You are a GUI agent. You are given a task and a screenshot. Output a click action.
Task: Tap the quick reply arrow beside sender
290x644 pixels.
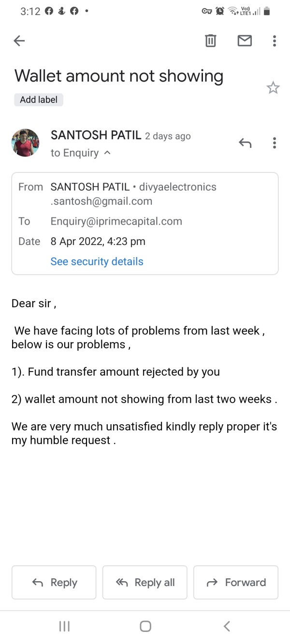coord(245,143)
